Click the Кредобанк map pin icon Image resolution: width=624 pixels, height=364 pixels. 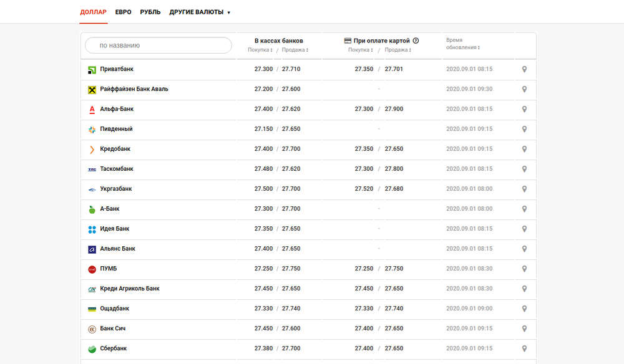525,149
